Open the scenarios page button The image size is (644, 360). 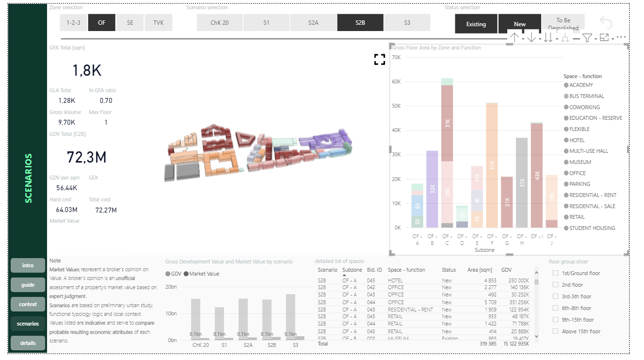(x=28, y=324)
